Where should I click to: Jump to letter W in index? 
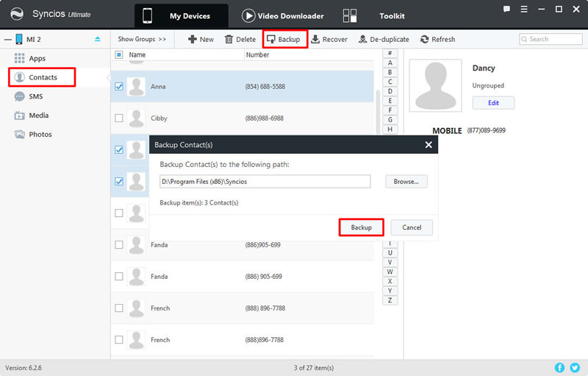[x=390, y=272]
